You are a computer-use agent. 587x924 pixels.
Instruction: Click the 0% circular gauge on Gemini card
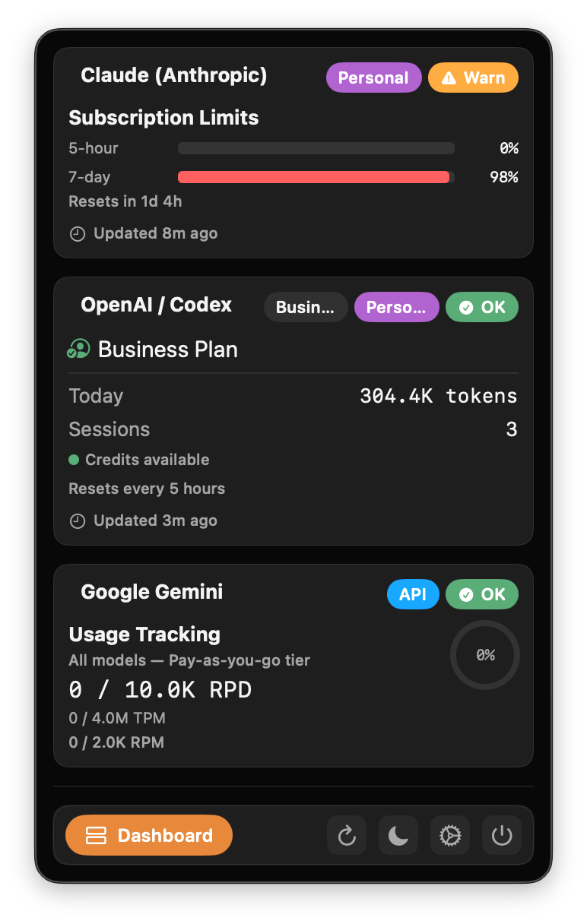pyautogui.click(x=484, y=654)
